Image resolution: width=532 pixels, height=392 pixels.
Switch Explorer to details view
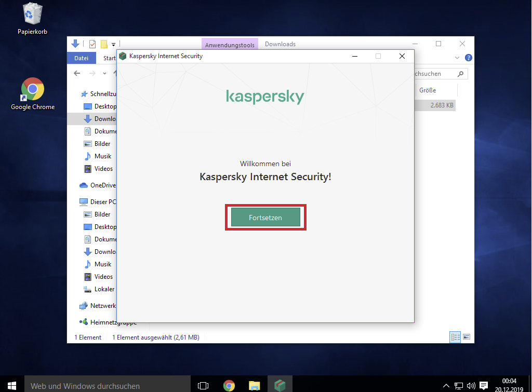point(455,337)
